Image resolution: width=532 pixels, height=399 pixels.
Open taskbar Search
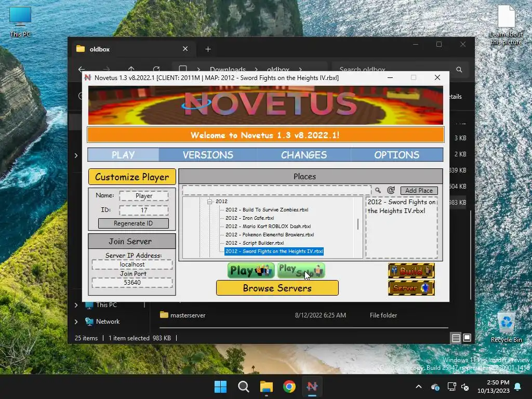coord(243,387)
